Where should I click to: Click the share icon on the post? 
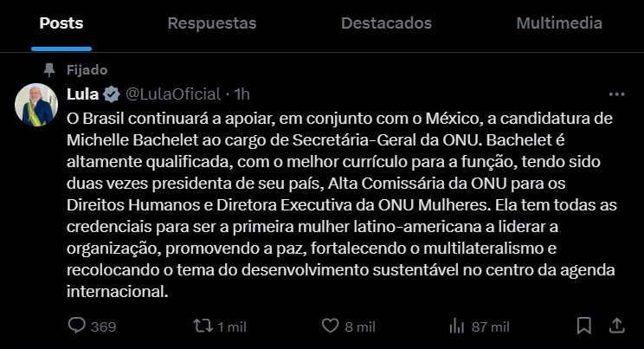[616, 326]
